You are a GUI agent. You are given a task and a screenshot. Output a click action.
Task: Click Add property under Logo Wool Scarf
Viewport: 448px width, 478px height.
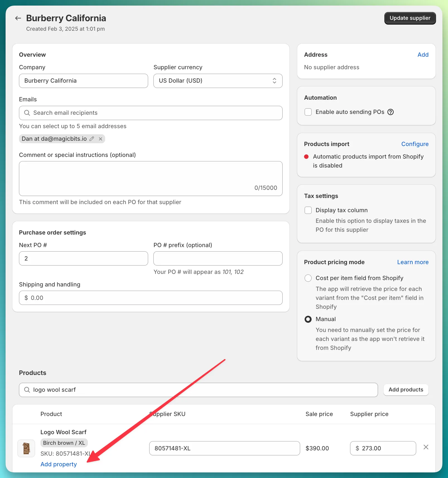pos(59,464)
